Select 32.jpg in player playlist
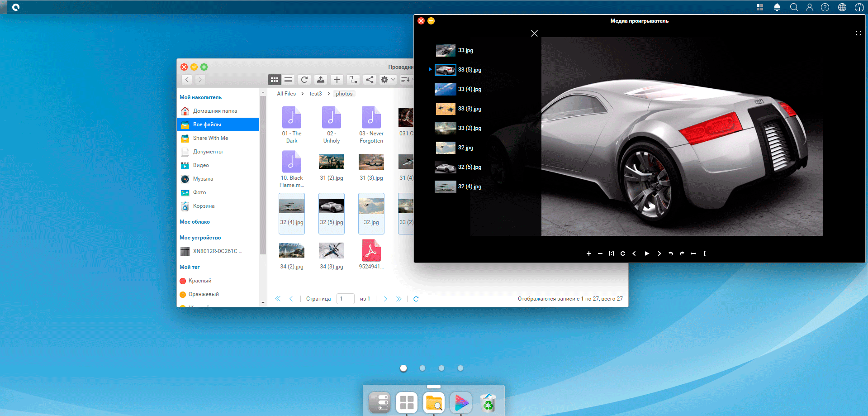This screenshot has height=416, width=868. coord(455,148)
